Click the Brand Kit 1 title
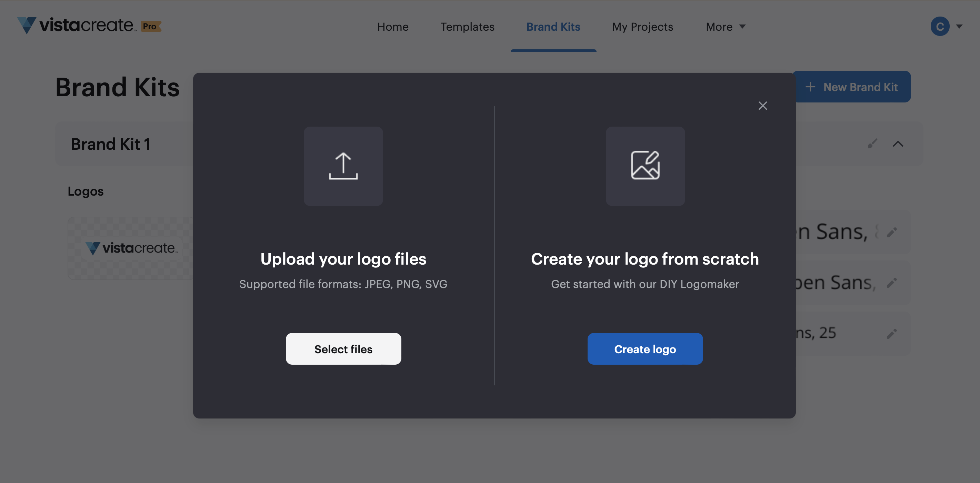 [x=110, y=144]
